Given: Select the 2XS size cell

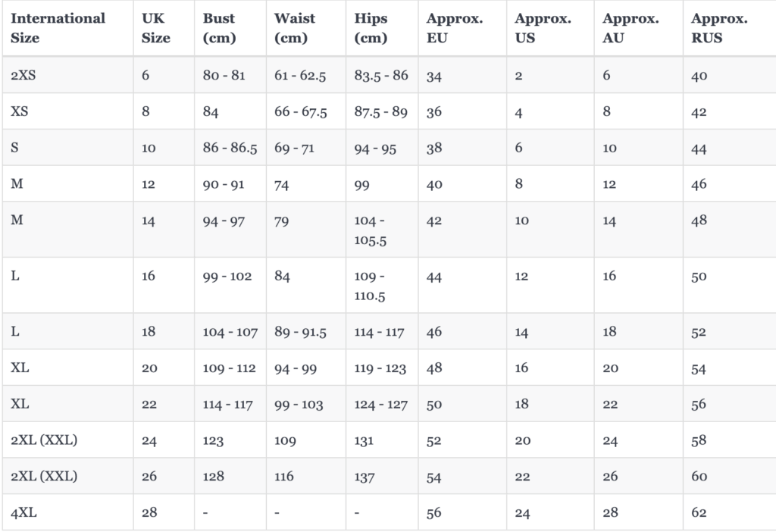Looking at the screenshot, I should (23, 75).
